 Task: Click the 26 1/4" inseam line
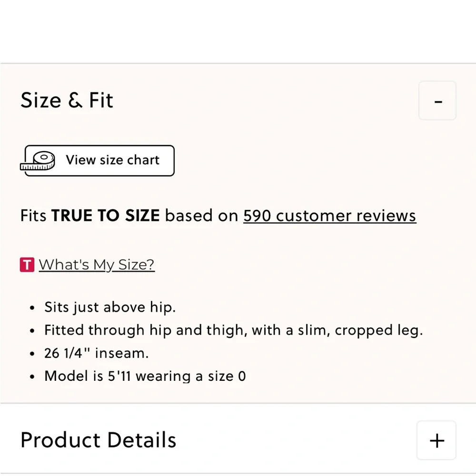click(x=96, y=353)
